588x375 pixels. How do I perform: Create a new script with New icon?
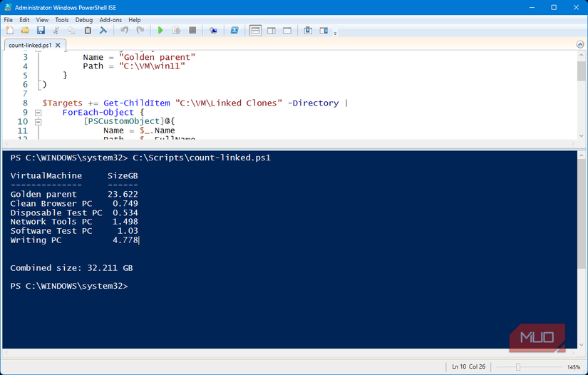pyautogui.click(x=10, y=31)
